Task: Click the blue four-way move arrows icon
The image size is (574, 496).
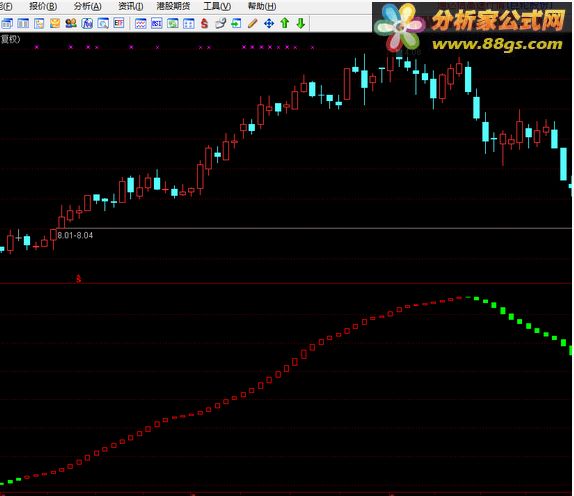Action: click(269, 23)
